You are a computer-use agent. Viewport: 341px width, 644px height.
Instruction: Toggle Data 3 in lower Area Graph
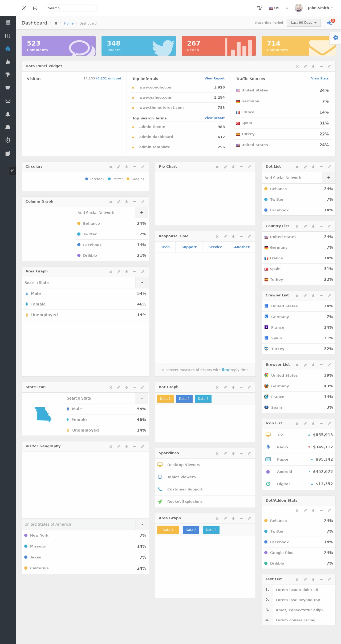[211, 530]
